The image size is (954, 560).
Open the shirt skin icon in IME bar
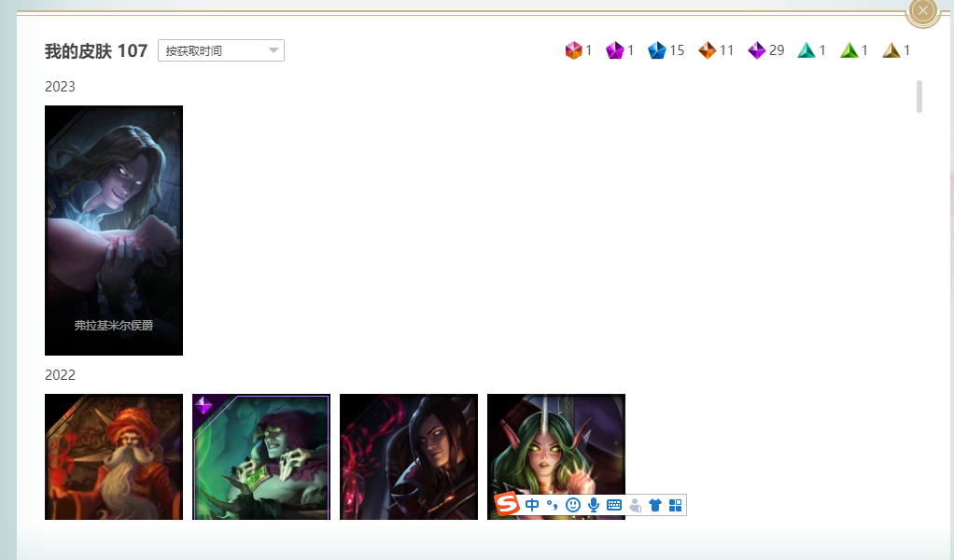(x=655, y=505)
